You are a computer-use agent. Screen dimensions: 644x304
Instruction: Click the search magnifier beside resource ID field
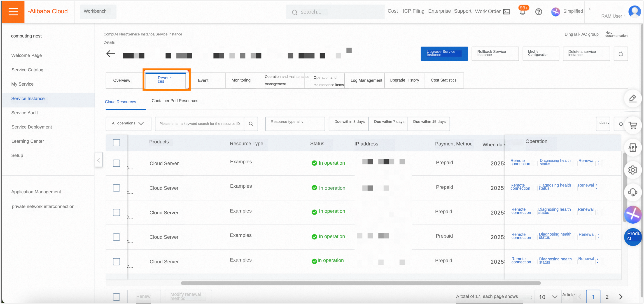click(251, 124)
